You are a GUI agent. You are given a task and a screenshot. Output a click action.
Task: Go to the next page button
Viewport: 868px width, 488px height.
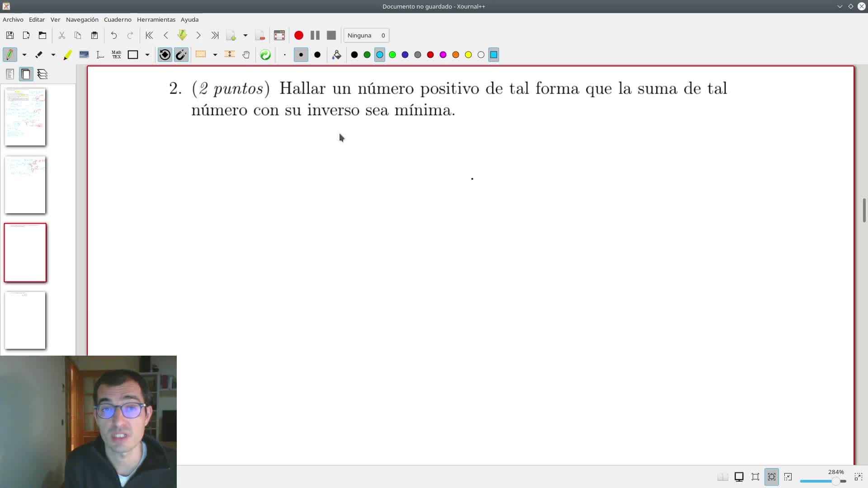coord(198,35)
